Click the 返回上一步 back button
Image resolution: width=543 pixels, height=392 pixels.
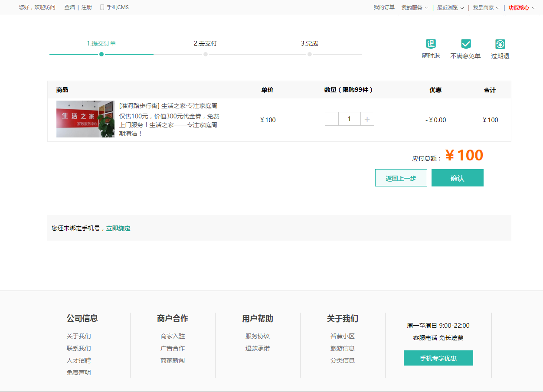coord(401,178)
